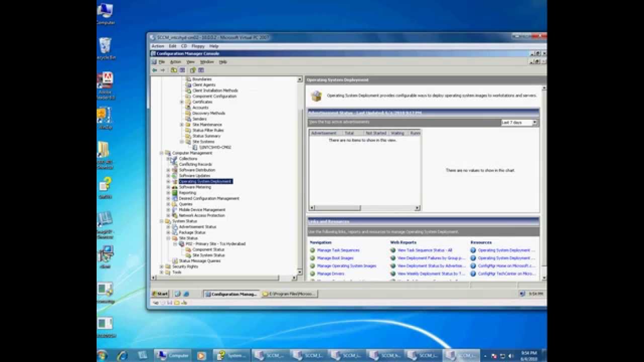Click the guest Start button
644x362 pixels.
160,294
